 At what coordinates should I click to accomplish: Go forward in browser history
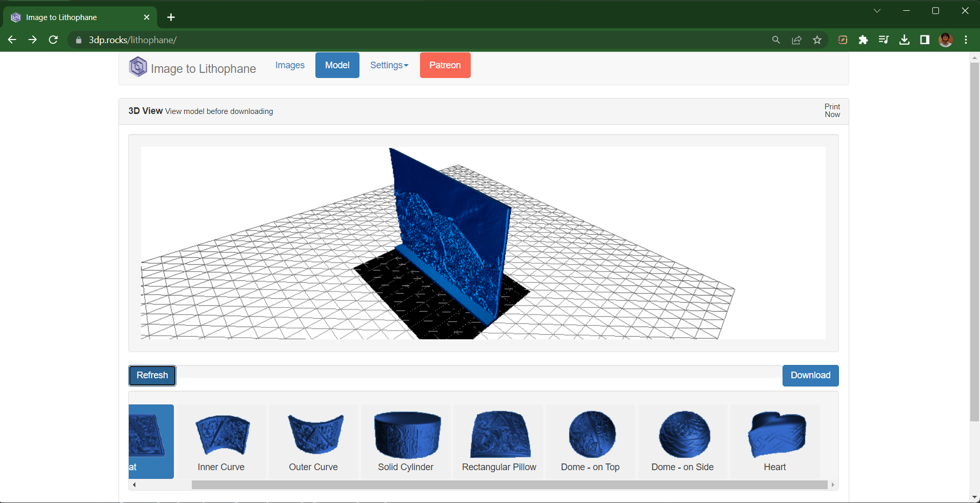click(33, 40)
